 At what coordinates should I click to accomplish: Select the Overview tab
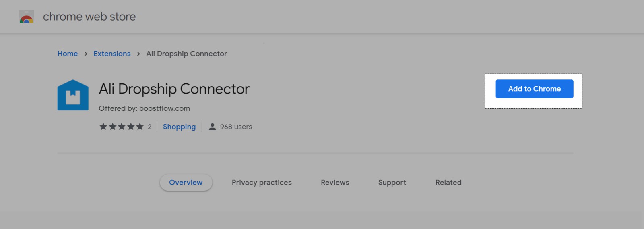pos(186,183)
